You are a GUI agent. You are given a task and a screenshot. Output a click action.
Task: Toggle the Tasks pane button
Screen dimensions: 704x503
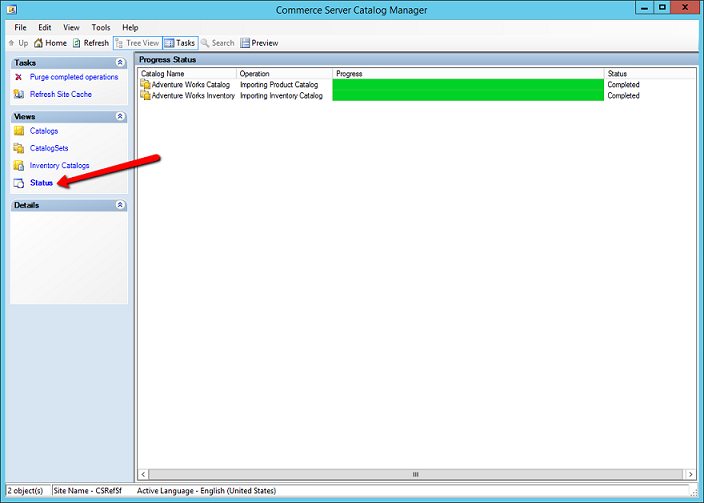(x=180, y=43)
